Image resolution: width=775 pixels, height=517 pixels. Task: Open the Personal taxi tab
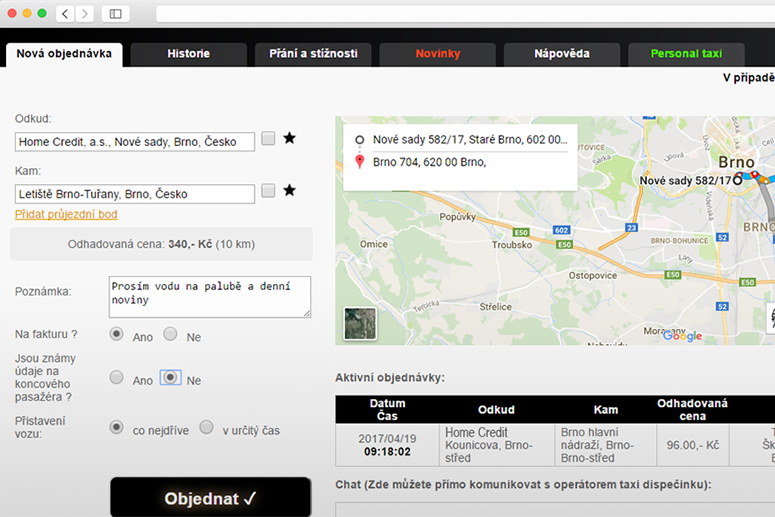coord(685,53)
